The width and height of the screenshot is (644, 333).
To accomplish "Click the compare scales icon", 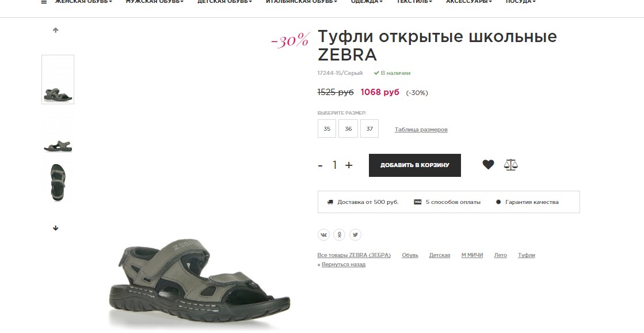I will 510,165.
